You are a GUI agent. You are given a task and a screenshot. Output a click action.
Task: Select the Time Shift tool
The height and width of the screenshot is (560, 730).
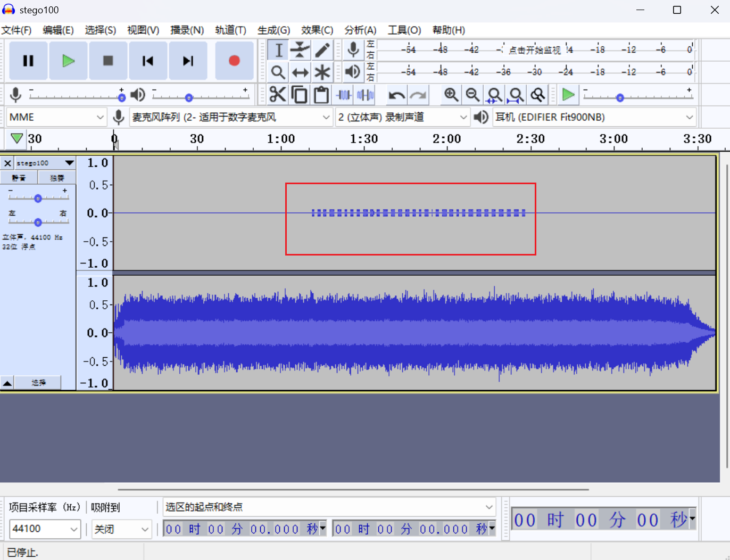point(300,72)
